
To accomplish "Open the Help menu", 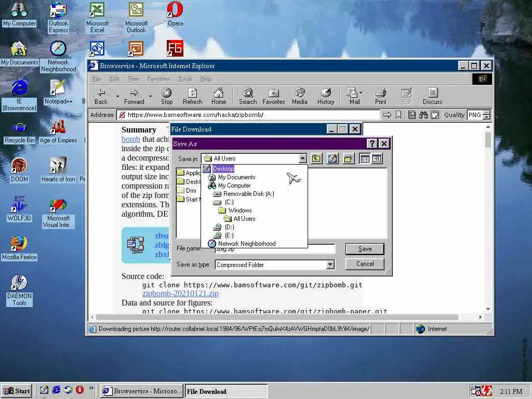I will (x=206, y=79).
